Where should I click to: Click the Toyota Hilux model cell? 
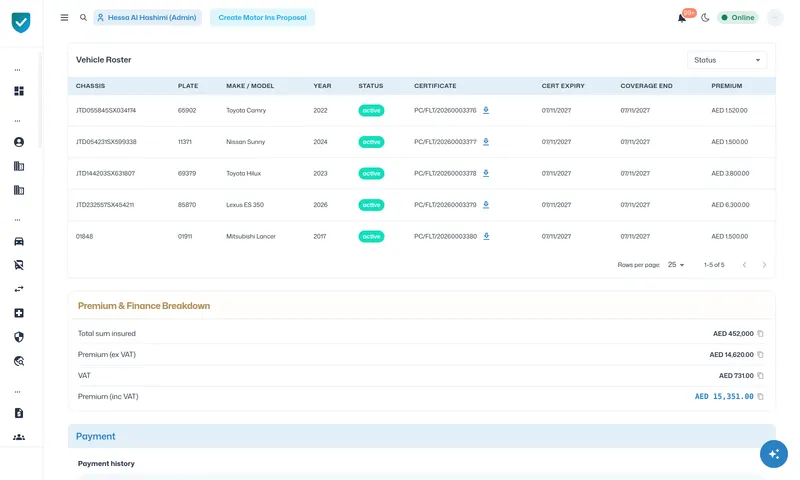(x=243, y=173)
